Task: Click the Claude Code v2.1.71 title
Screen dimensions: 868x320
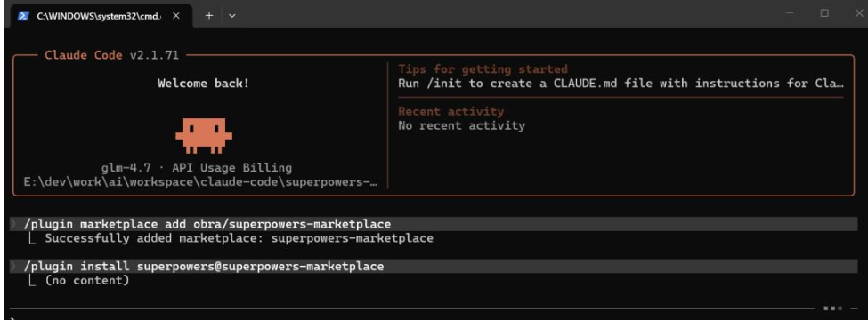Action: click(x=111, y=55)
